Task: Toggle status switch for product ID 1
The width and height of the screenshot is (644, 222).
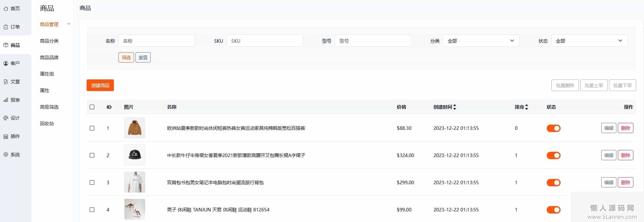Action: coord(553,128)
